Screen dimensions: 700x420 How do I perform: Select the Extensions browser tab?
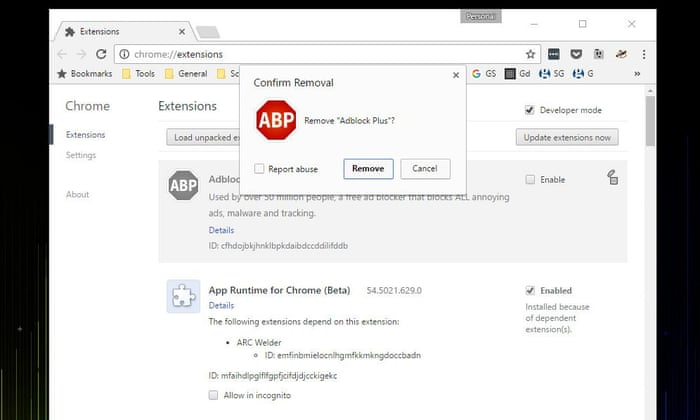(x=125, y=32)
